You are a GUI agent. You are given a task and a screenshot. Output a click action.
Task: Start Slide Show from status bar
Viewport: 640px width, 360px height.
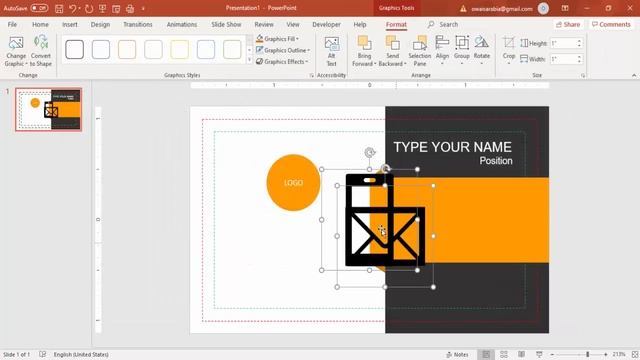(539, 354)
